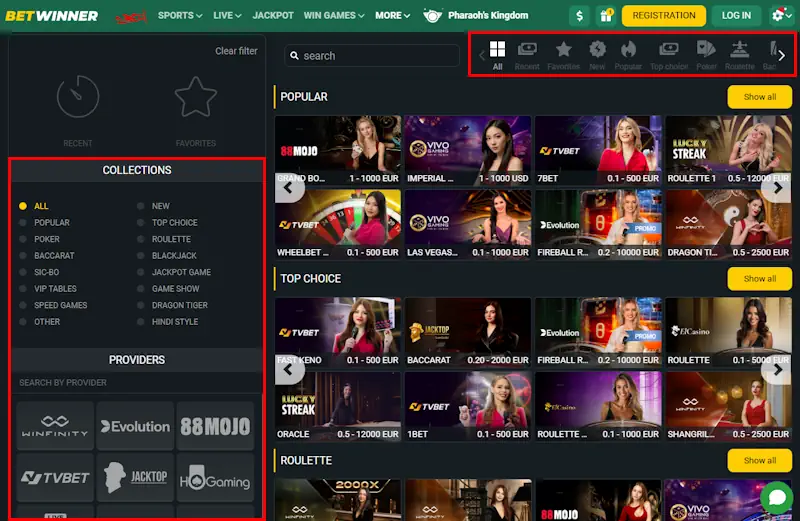Click the search magnifier icon
This screenshot has height=521, width=800.
(x=294, y=56)
